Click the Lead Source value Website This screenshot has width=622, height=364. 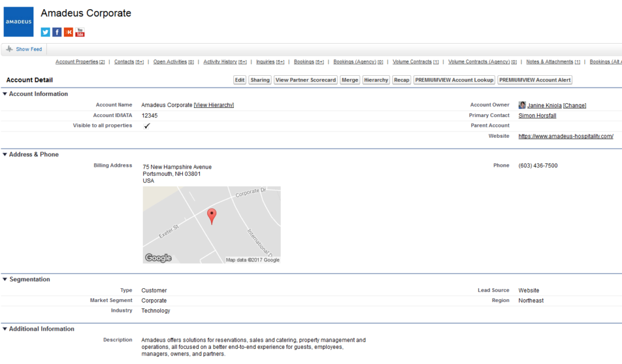tap(529, 291)
